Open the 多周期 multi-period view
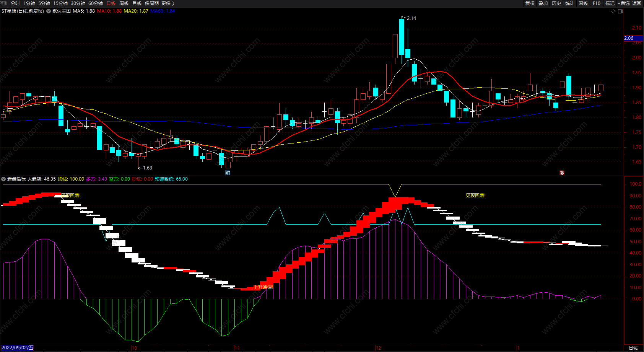This screenshot has width=644, height=352. [x=151, y=3]
